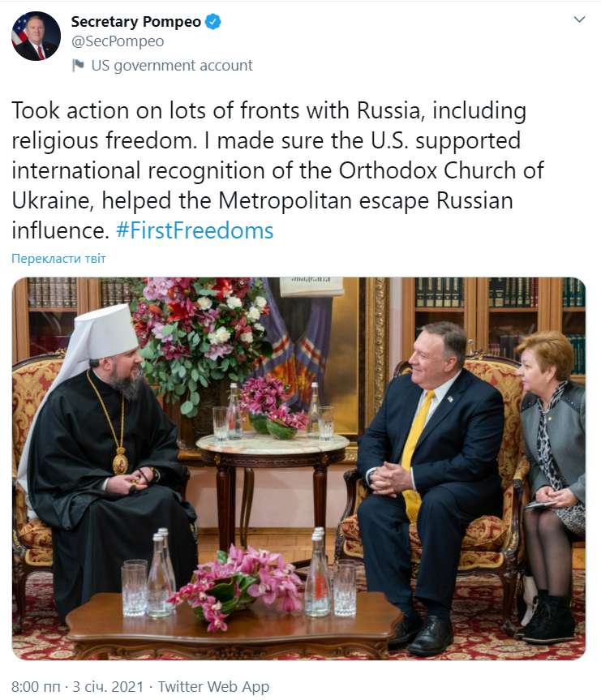This screenshot has height=700, width=601.
Task: Open the #FirstFreedoms hashtag
Action: tap(195, 230)
